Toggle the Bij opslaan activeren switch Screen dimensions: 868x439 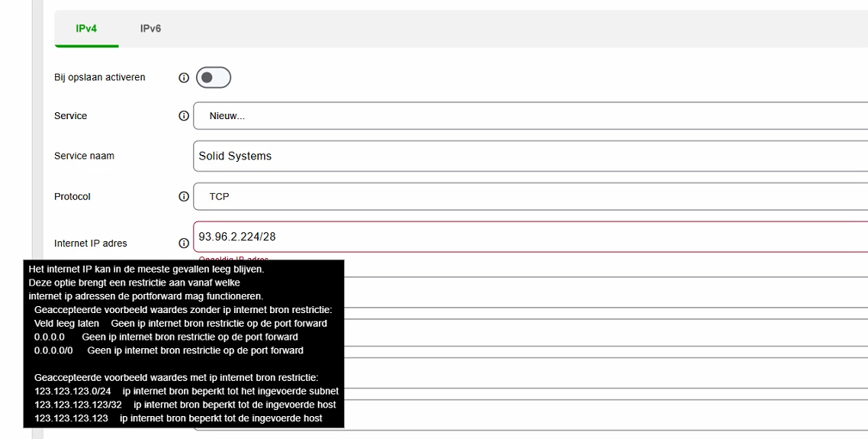pos(213,78)
